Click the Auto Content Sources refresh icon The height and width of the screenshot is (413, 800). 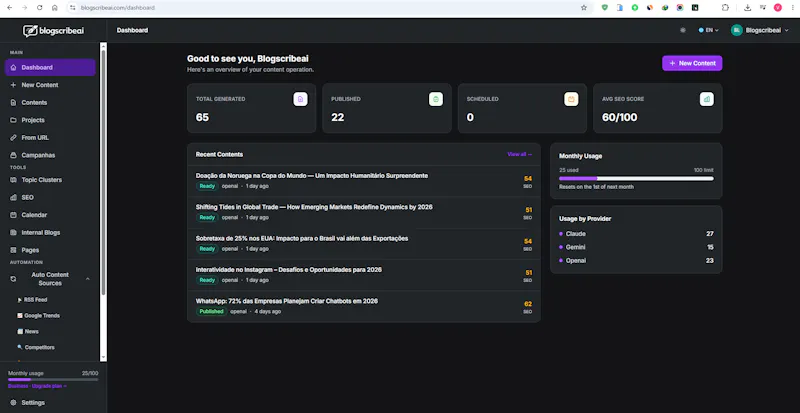click(13, 279)
